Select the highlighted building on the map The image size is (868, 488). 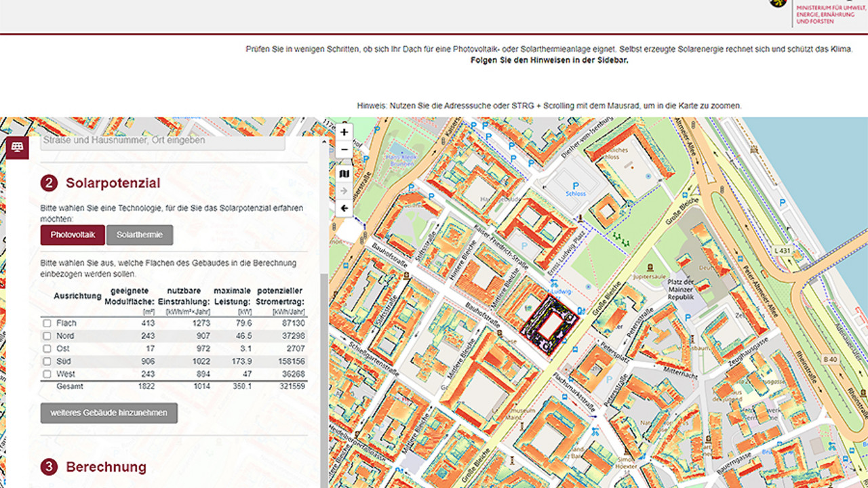(549, 324)
